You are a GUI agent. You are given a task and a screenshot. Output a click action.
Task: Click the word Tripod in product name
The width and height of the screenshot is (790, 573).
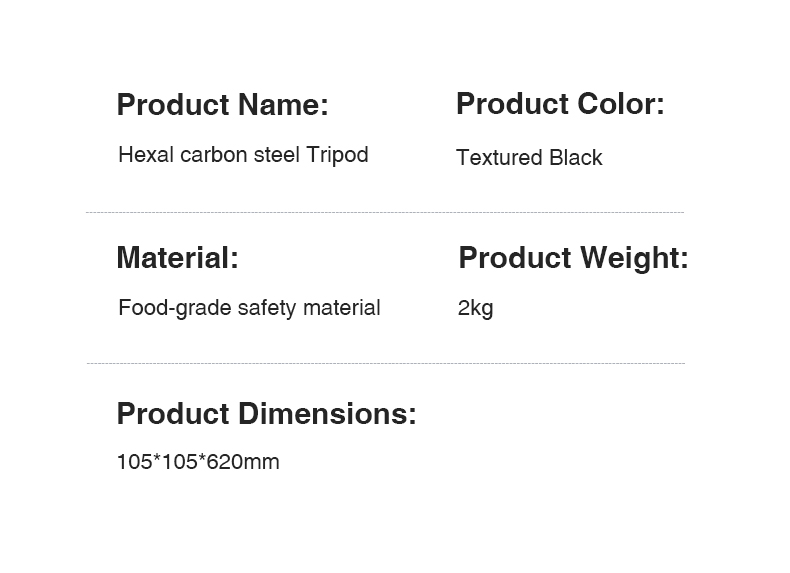(337, 155)
